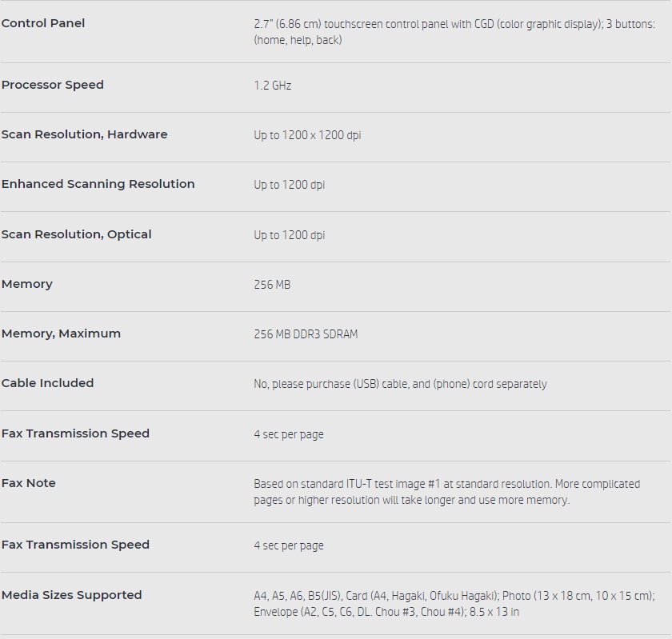
Task: Click the Scan Resolution, Optical label
Action: tap(77, 234)
